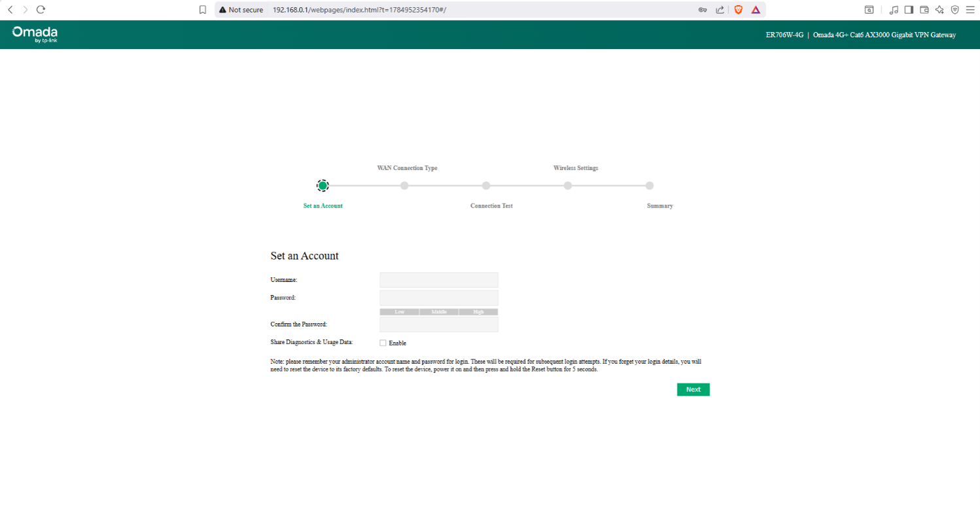Click the Connection Test step dot
Image resolution: width=980 pixels, height=505 pixels.
click(486, 186)
